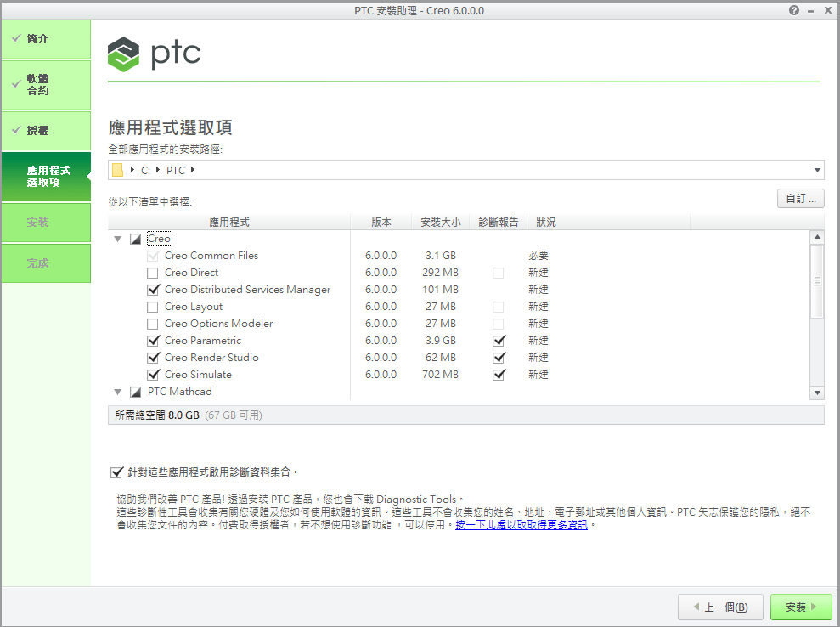Open help via the question mark icon
Screen dimensions: 840x627
[x=792, y=10]
